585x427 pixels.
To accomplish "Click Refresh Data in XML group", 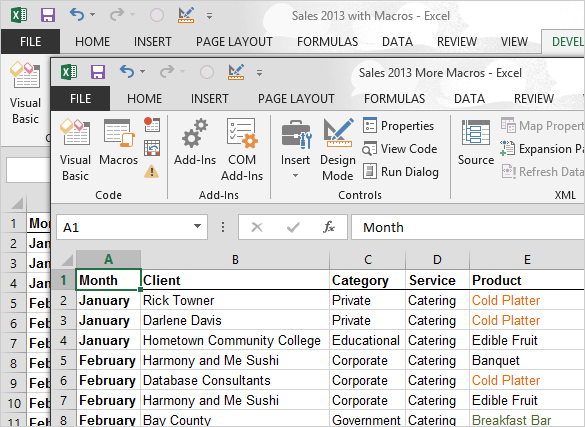I will (542, 172).
